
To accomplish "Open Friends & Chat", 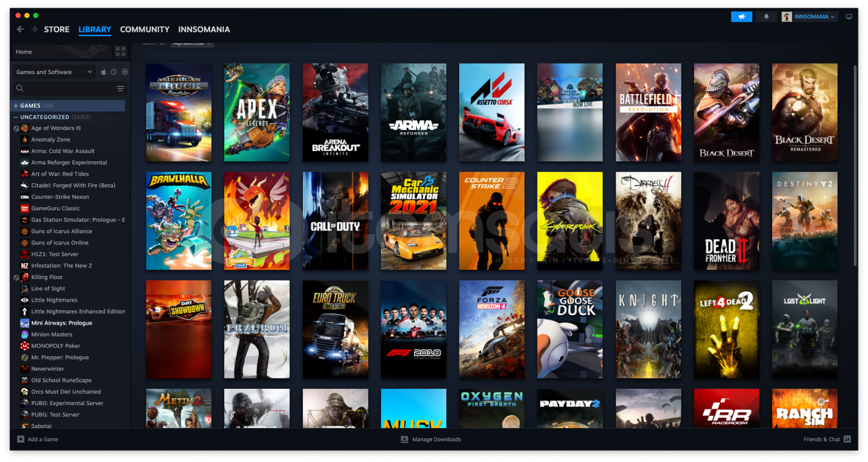I will coord(822,439).
